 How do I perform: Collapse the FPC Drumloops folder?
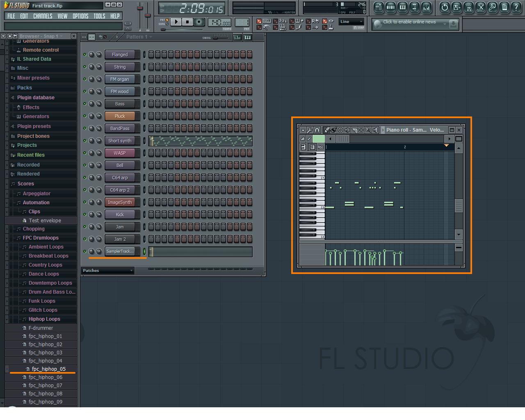pos(41,238)
